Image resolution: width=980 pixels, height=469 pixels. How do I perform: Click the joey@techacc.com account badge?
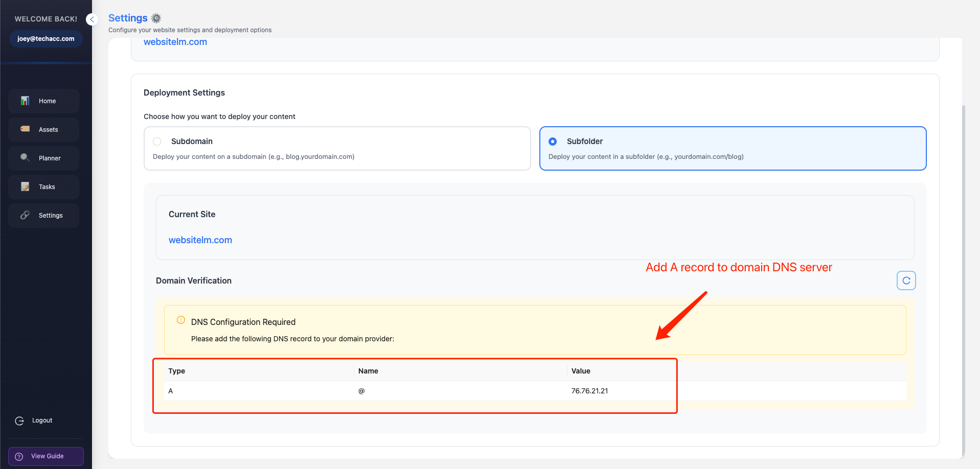click(45, 39)
